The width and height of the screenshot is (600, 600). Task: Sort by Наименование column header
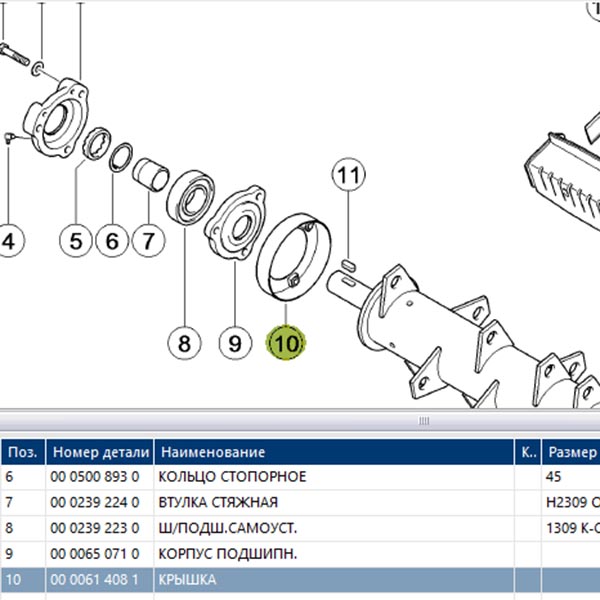(x=334, y=452)
